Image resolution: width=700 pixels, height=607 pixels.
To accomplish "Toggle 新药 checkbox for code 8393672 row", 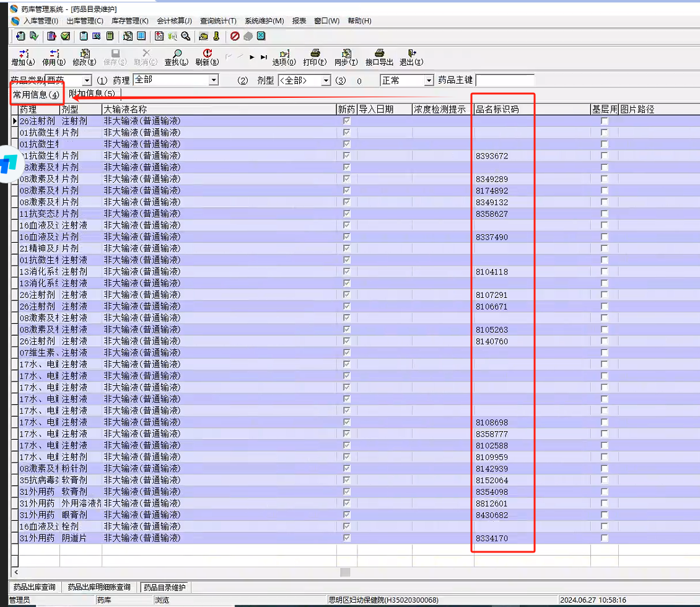I will [x=347, y=156].
